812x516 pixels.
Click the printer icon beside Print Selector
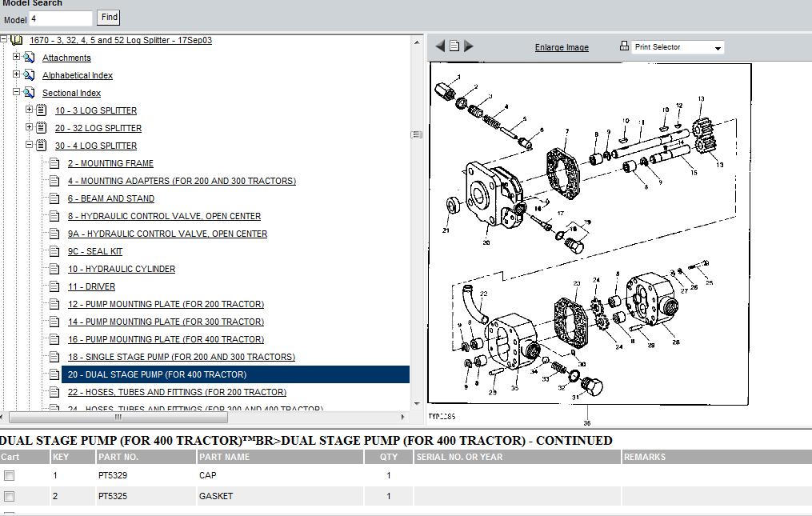(x=624, y=46)
